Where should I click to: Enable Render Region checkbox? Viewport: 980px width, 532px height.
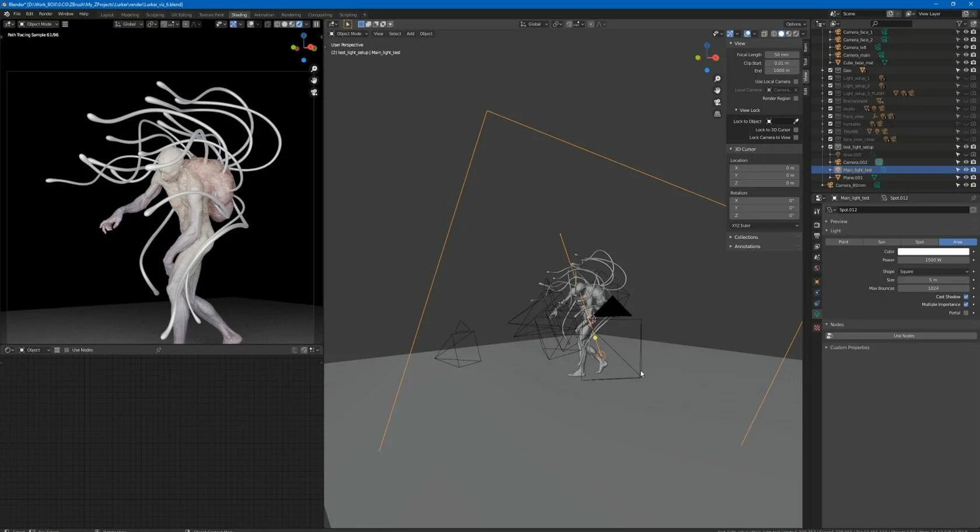coord(796,99)
